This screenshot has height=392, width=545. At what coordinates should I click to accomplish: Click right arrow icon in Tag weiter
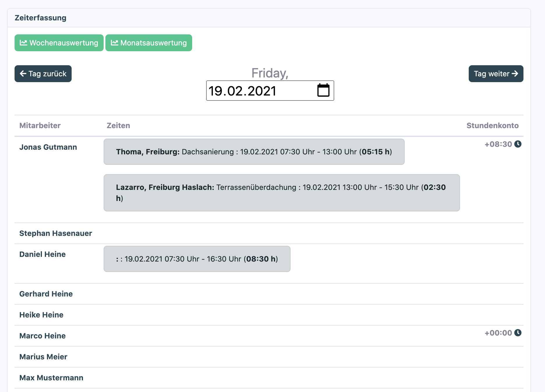tap(515, 74)
